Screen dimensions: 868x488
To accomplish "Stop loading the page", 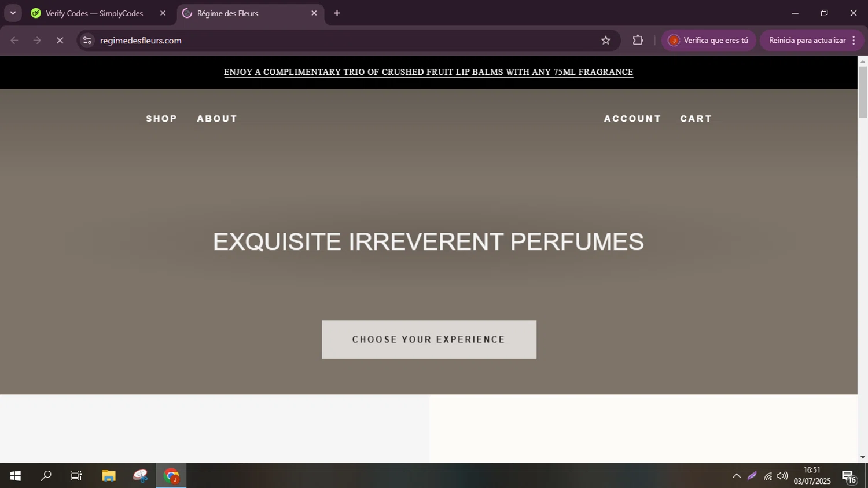I will 60,41.
